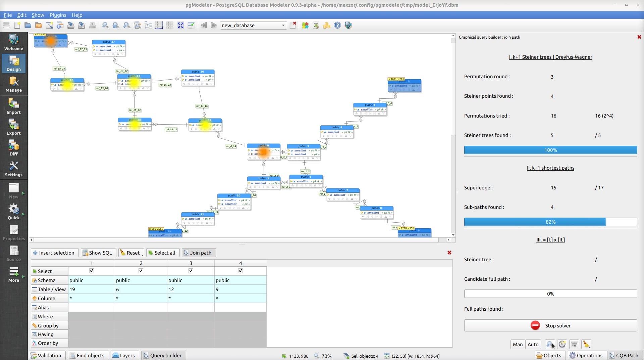Screen dimensions: 644x360
Task: Click the broom clean-up icon in solver panel
Action: tap(586, 344)
